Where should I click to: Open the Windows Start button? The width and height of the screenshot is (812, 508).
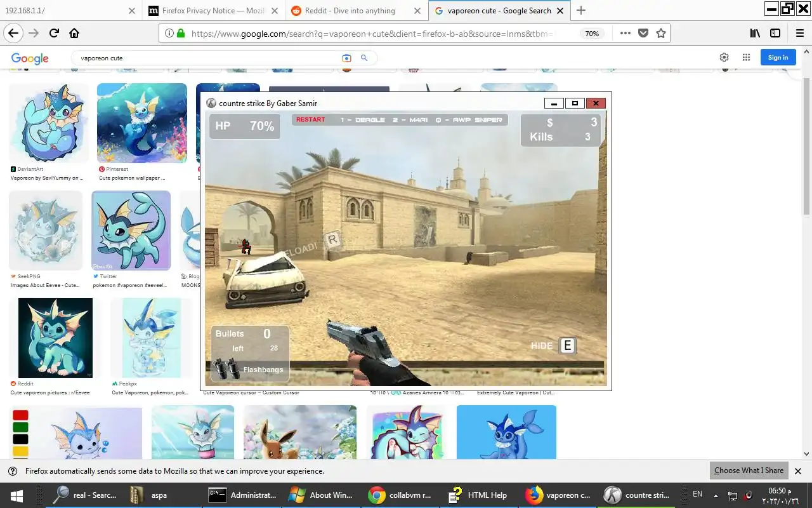16,495
